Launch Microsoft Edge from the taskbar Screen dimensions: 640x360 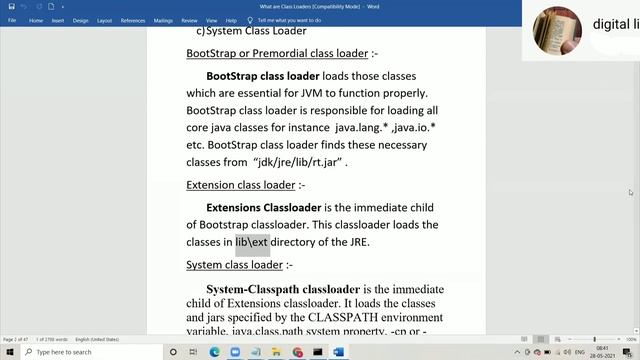(215, 352)
